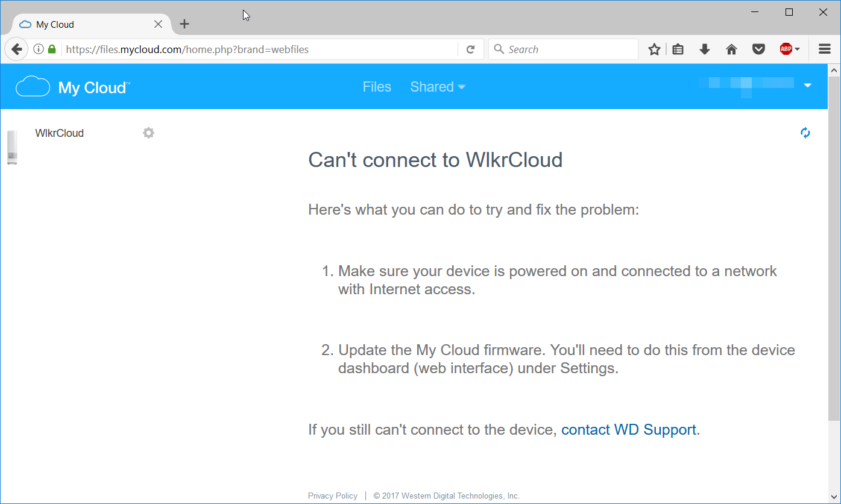Show bookmarks list icon
The width and height of the screenshot is (841, 504).
pos(678,49)
